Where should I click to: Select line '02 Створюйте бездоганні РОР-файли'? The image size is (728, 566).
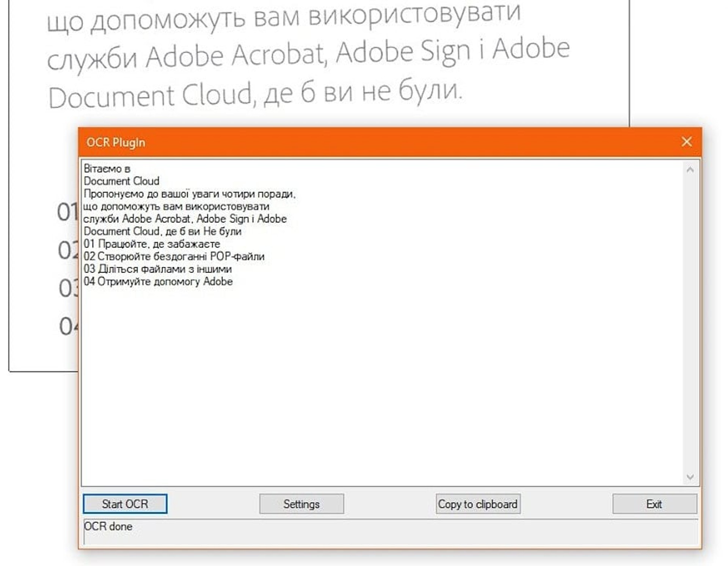(174, 256)
